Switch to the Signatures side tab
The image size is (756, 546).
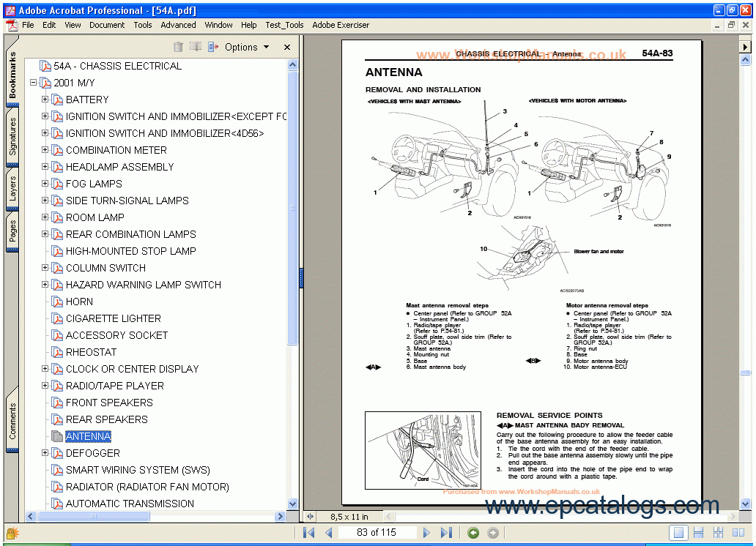[12, 136]
